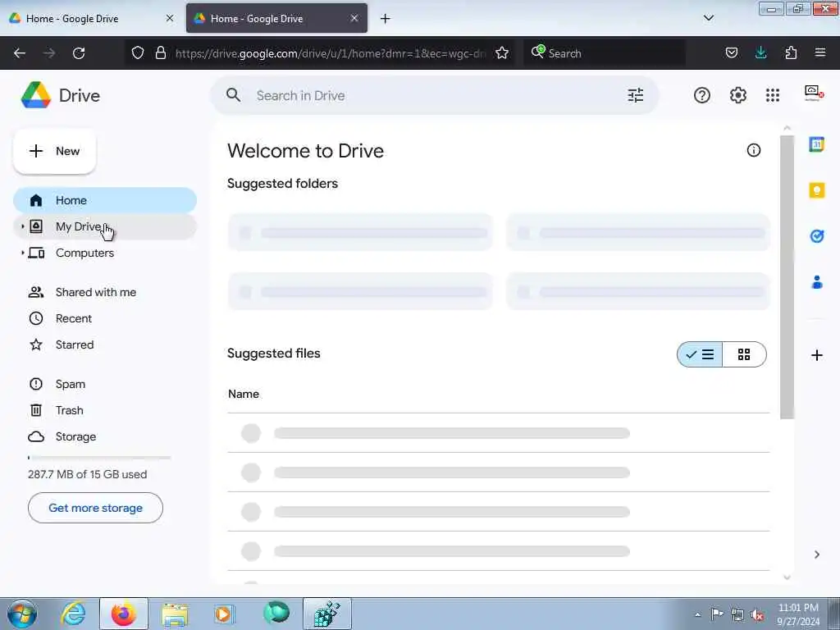Viewport: 840px width, 630px height.
Task: Open Google Tasks side panel
Action: coord(816,235)
